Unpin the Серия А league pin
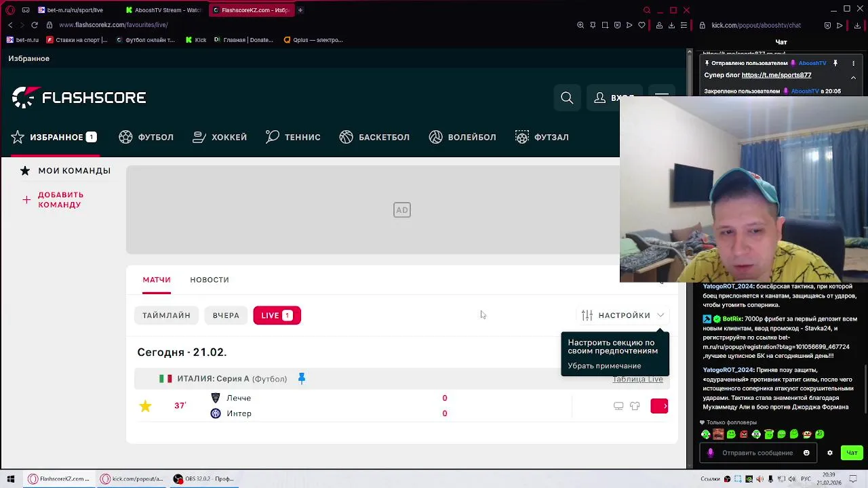The height and width of the screenshot is (488, 868). [x=302, y=378]
